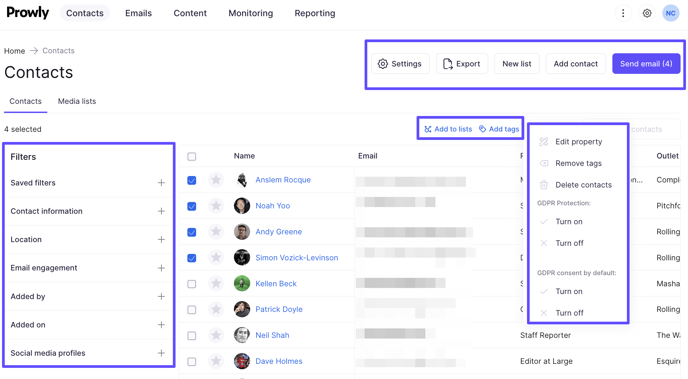The width and height of the screenshot is (688, 379).
Task: Toggle the select-all checkbox in table header
Action: tap(192, 156)
